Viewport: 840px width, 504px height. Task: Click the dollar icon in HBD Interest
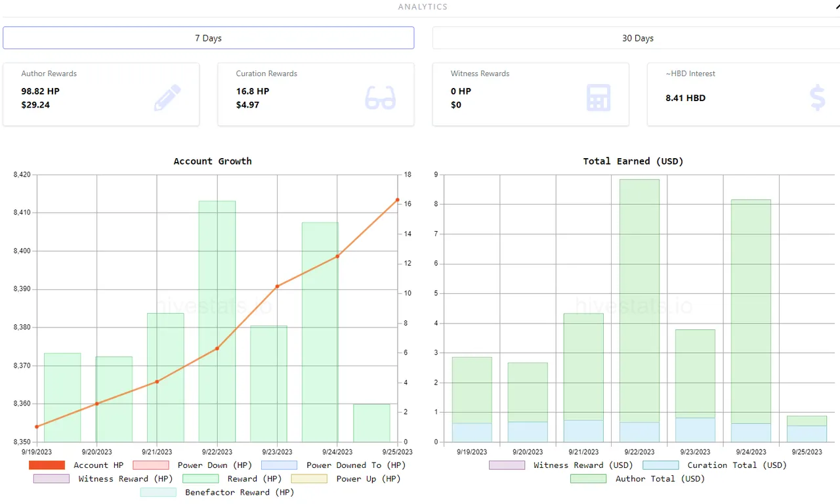click(x=818, y=98)
